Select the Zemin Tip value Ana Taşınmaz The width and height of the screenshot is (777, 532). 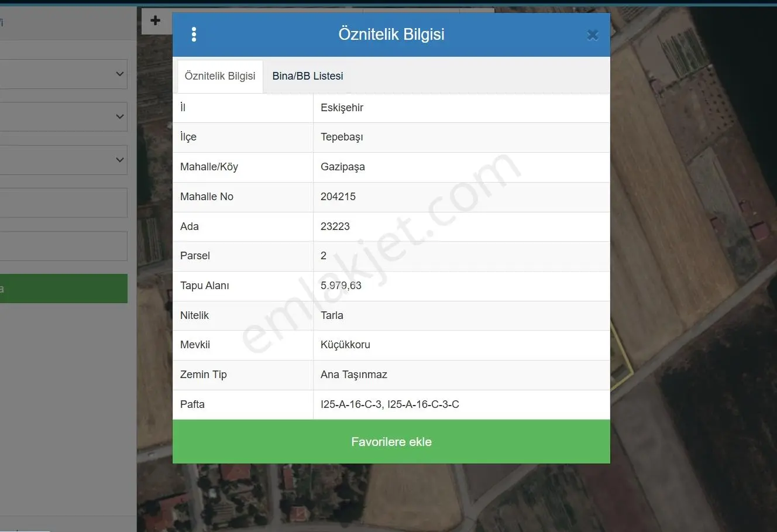[x=354, y=375]
